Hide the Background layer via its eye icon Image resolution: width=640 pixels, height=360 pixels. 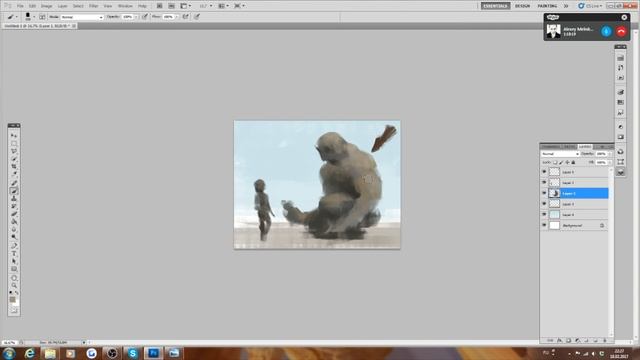pyautogui.click(x=544, y=225)
